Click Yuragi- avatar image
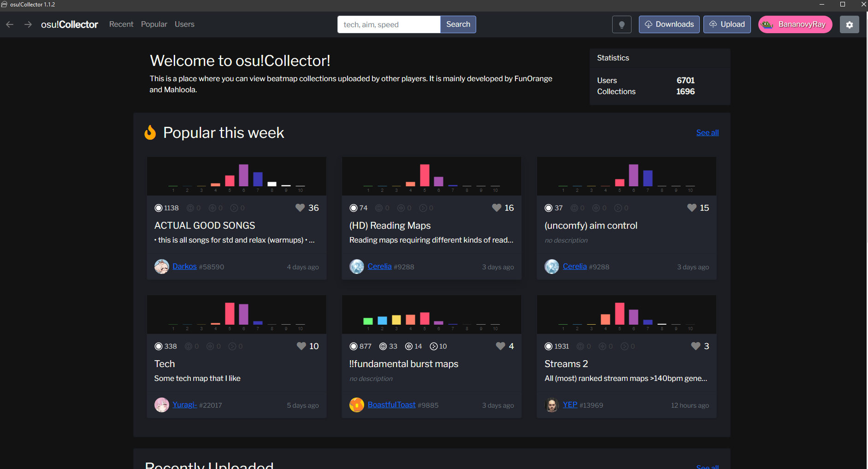This screenshot has width=868, height=469. coord(161,405)
